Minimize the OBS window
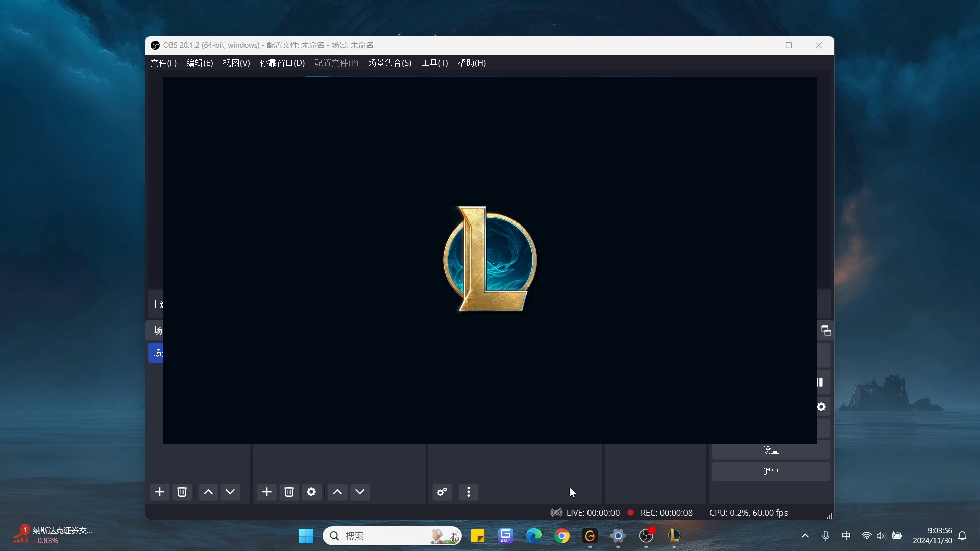The image size is (980, 551). click(x=759, y=45)
